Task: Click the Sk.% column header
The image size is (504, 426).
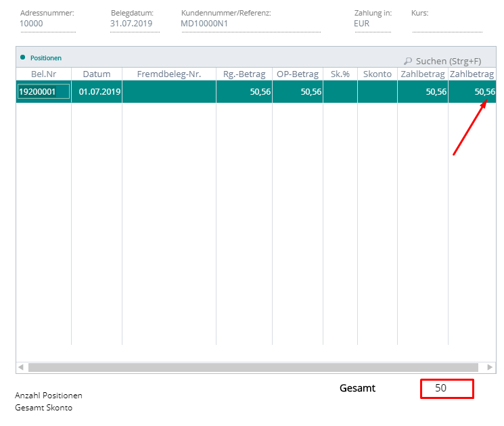Action: (x=340, y=74)
